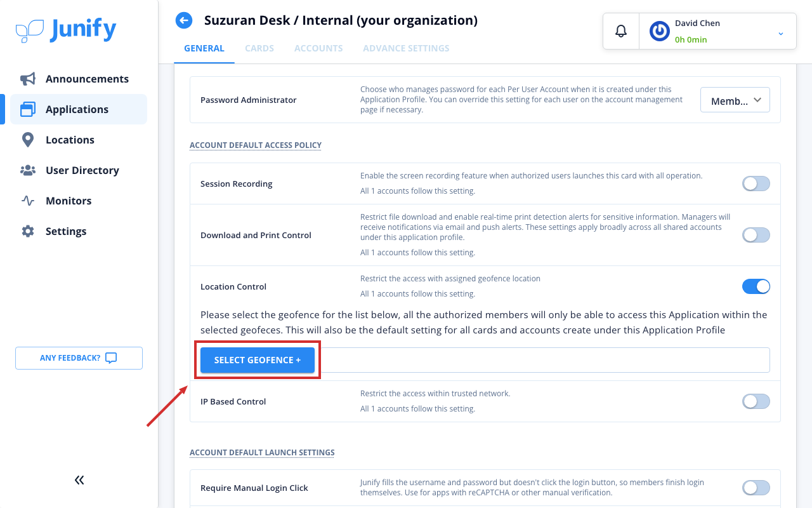Click the Account Default Launch Settings heading
Screen dimensions: 812x508
[262, 453]
